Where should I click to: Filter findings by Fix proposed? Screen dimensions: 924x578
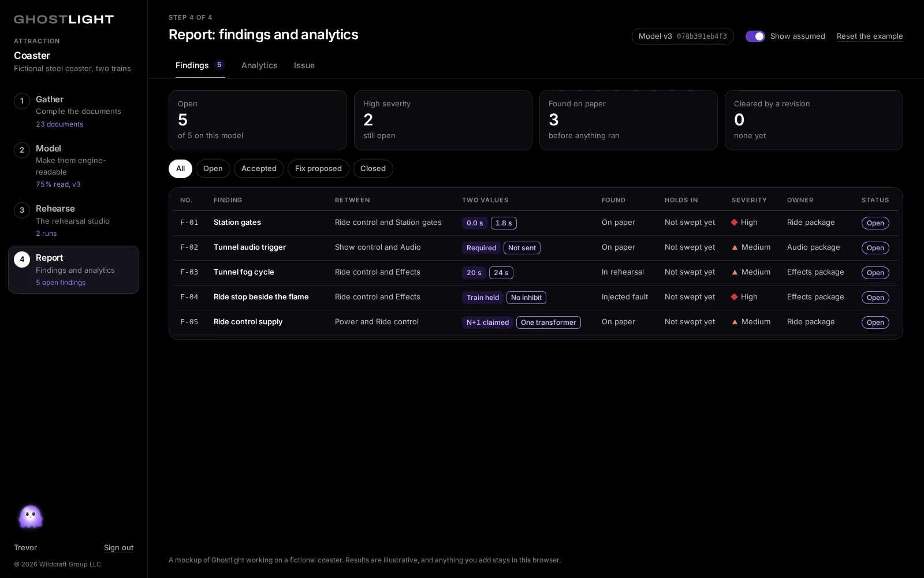pyautogui.click(x=318, y=169)
